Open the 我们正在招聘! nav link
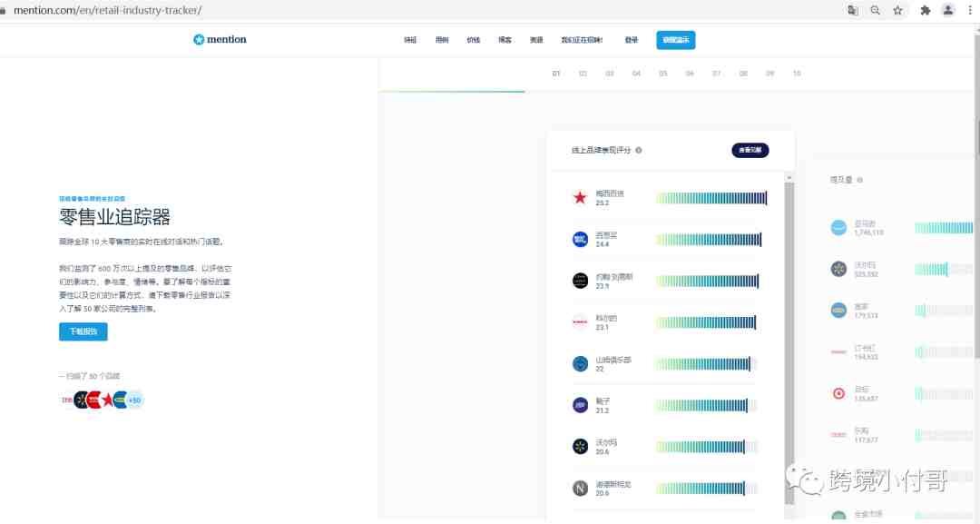980x524 pixels. point(582,40)
